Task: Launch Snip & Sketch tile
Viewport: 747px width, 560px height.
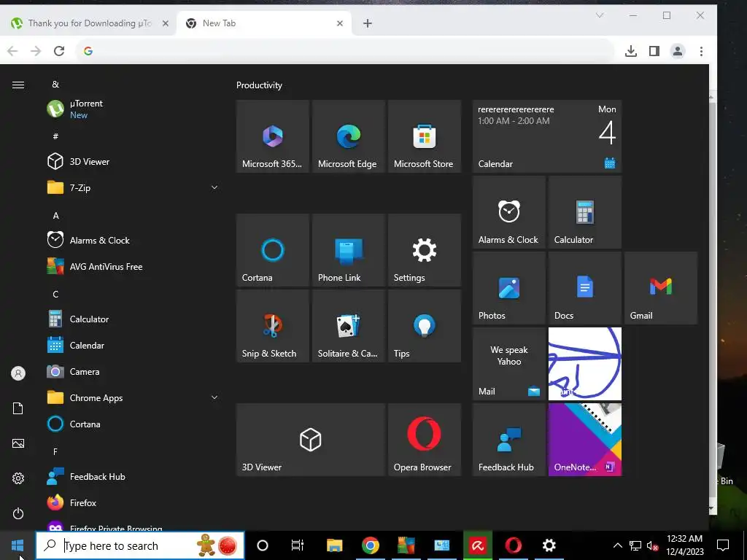Action: pos(273,326)
